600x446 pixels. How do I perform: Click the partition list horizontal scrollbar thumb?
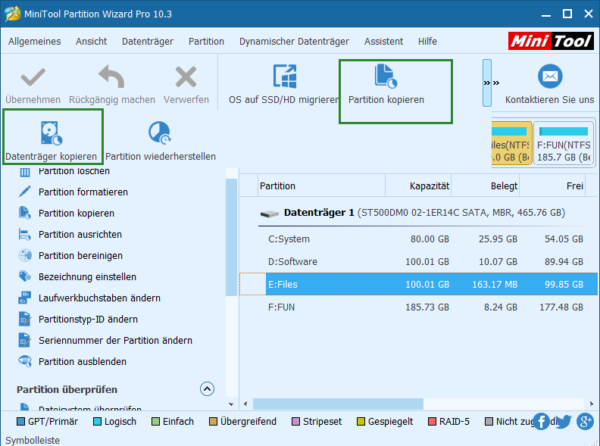[338, 404]
